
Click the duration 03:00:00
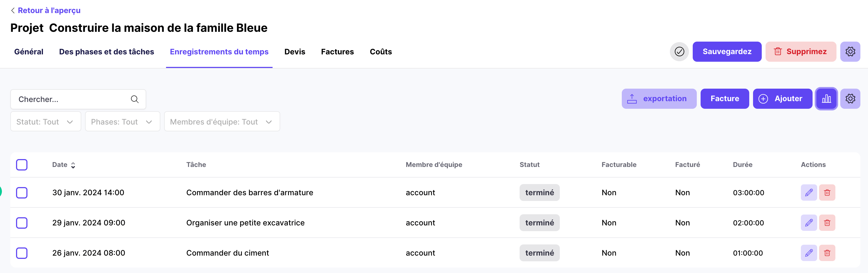pyautogui.click(x=748, y=193)
